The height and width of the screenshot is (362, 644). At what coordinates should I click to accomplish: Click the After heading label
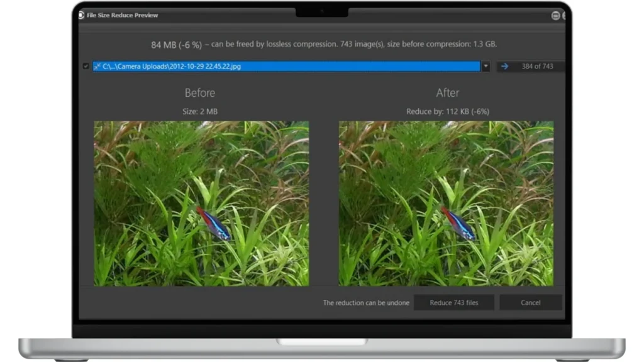coord(447,93)
